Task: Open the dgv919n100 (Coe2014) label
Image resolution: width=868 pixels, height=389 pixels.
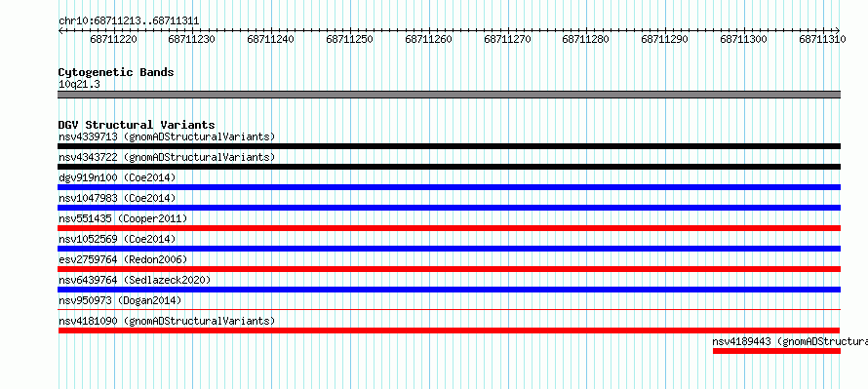Action: pyautogui.click(x=117, y=177)
